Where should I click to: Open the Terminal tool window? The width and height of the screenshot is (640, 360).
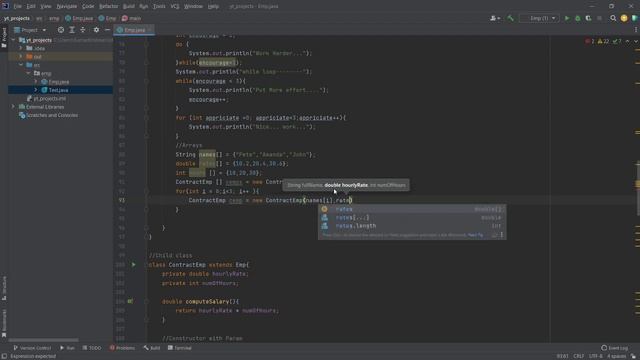point(180,348)
